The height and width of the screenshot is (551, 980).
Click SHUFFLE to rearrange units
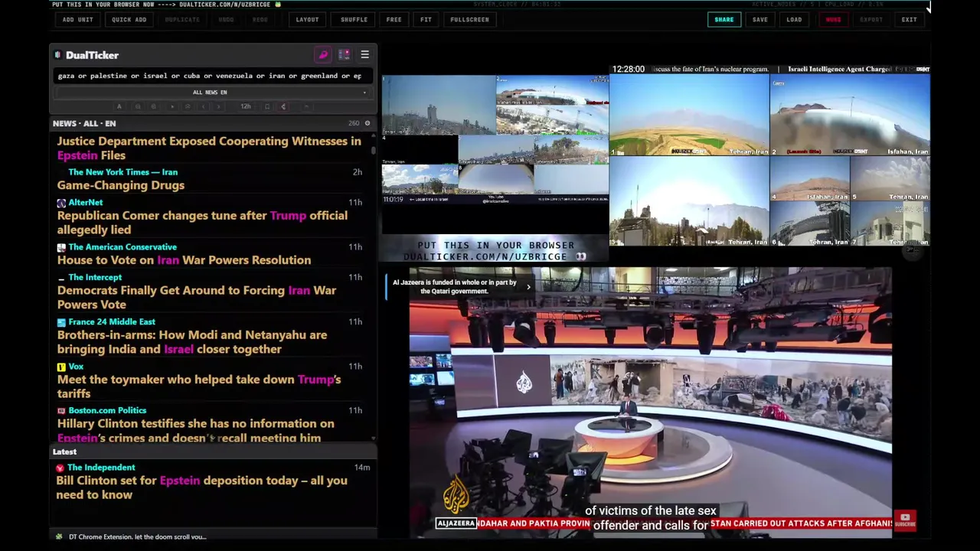coord(354,20)
